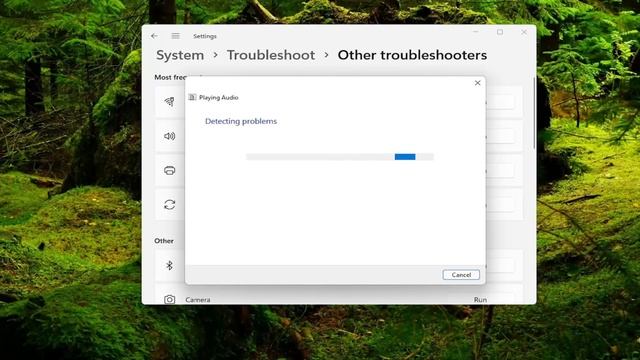
Task: Click the Detecting problems heading
Action: tap(241, 121)
